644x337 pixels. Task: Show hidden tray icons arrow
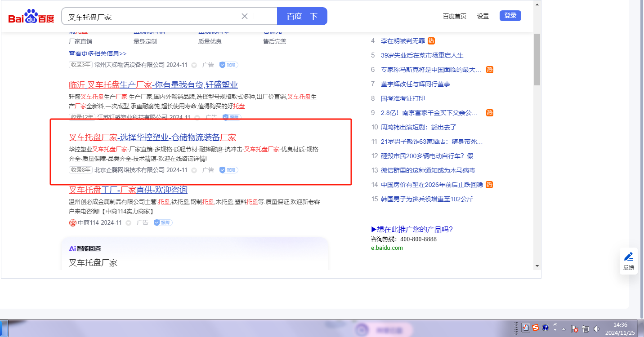pyautogui.click(x=564, y=329)
